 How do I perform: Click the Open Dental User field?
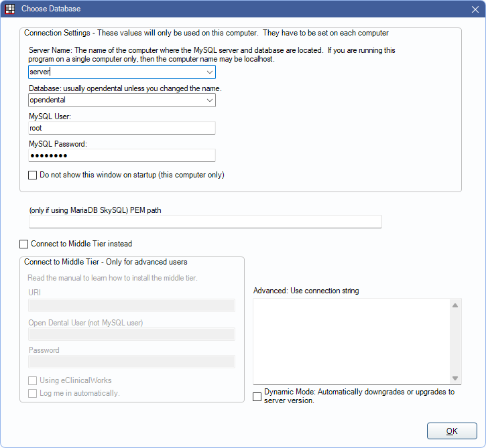(x=131, y=333)
